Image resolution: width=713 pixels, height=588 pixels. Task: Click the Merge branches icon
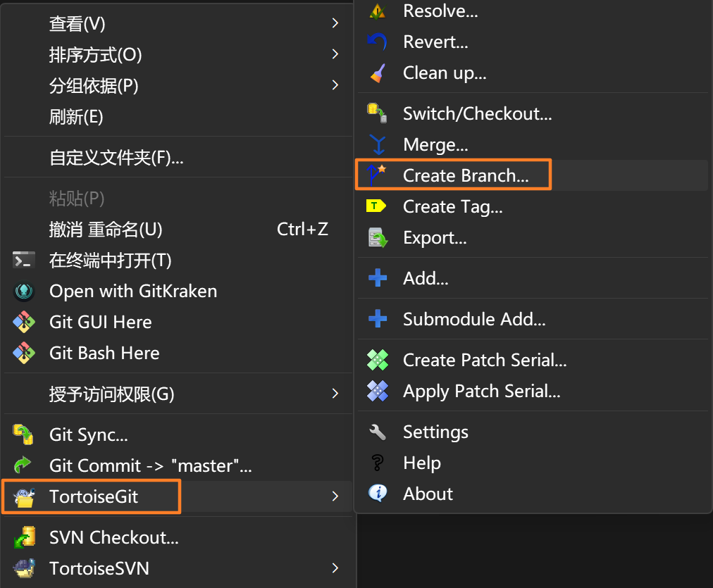(x=378, y=145)
